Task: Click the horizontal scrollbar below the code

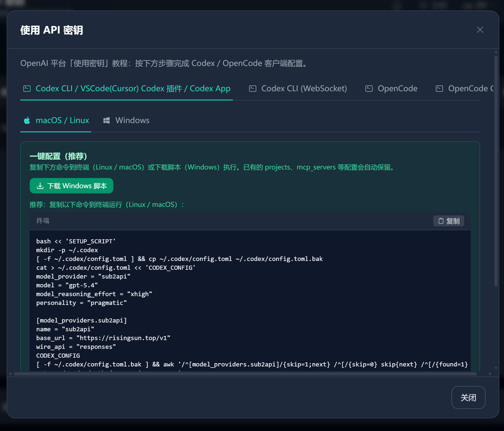Action: click(245, 374)
